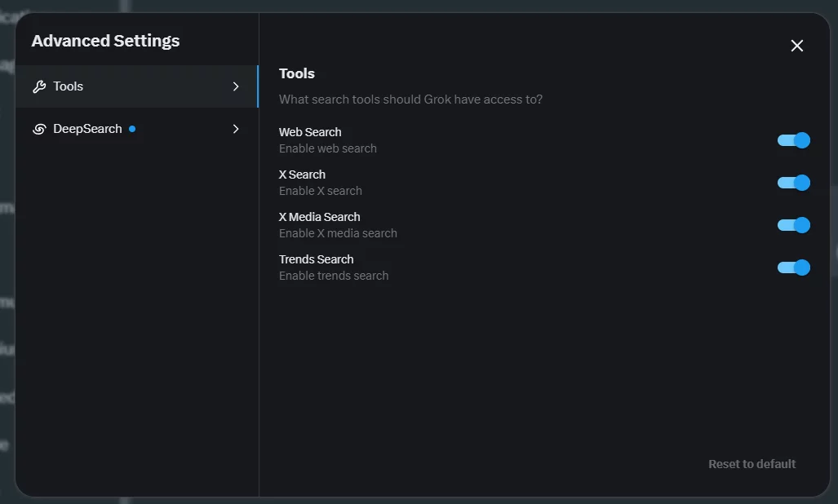Click the Trends Search label
The width and height of the screenshot is (838, 504).
(317, 259)
